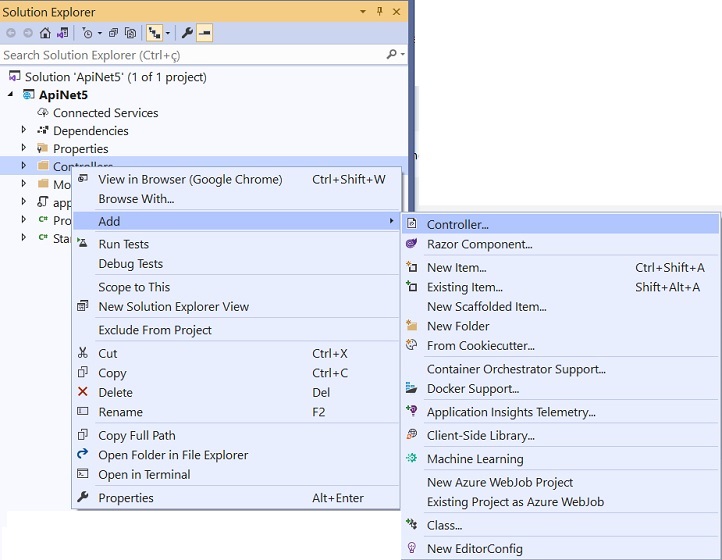Expand the Controllers folder node
Viewport: 722px width, 560px height.
[x=23, y=165]
